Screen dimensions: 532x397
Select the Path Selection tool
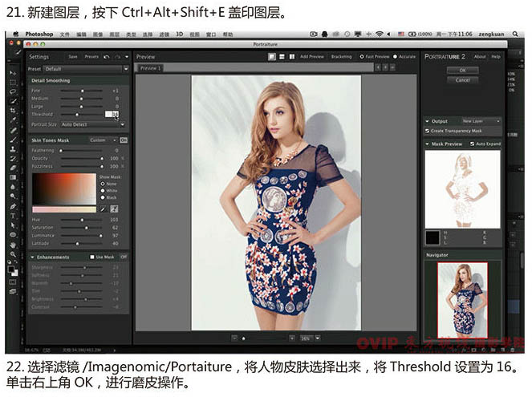tap(13, 225)
